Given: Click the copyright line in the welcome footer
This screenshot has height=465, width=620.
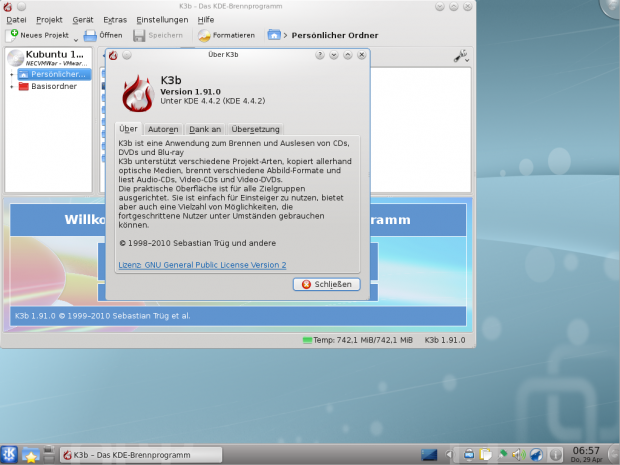Looking at the screenshot, I should tap(102, 316).
